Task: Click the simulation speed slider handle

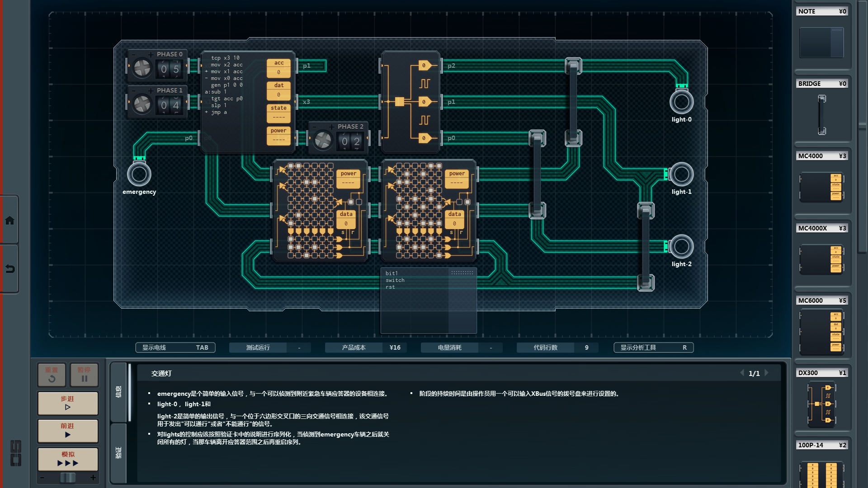Action: (x=68, y=478)
